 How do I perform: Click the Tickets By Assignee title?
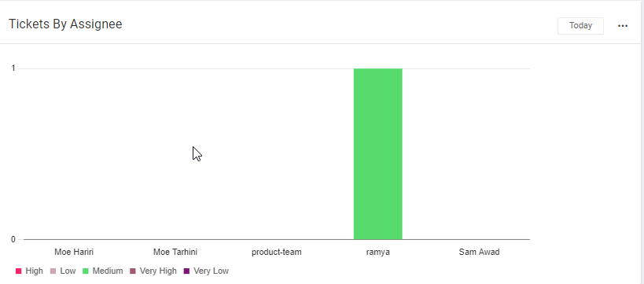65,24
